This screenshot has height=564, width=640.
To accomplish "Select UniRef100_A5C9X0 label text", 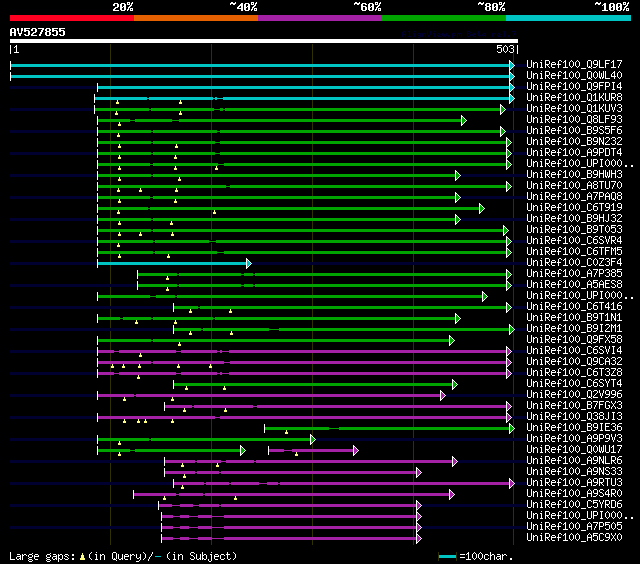I will tap(574, 538).
